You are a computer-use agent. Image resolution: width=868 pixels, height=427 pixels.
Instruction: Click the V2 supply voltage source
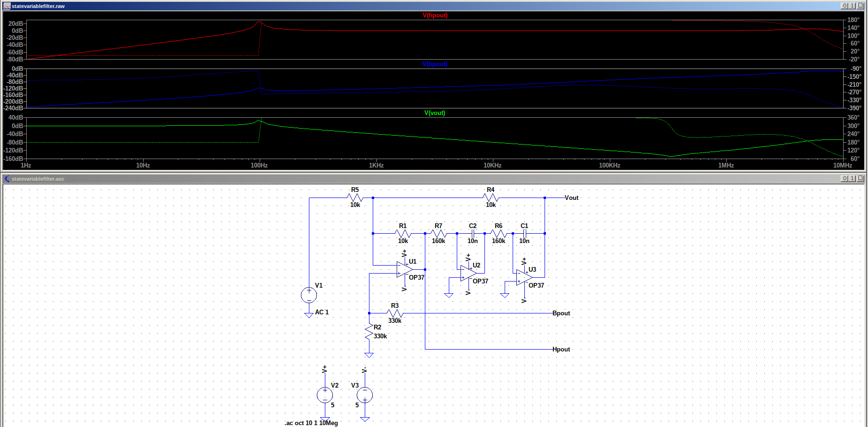(x=325, y=395)
